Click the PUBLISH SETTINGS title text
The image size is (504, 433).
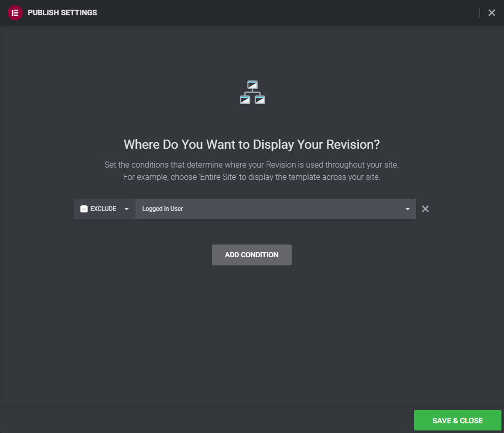[x=62, y=13]
